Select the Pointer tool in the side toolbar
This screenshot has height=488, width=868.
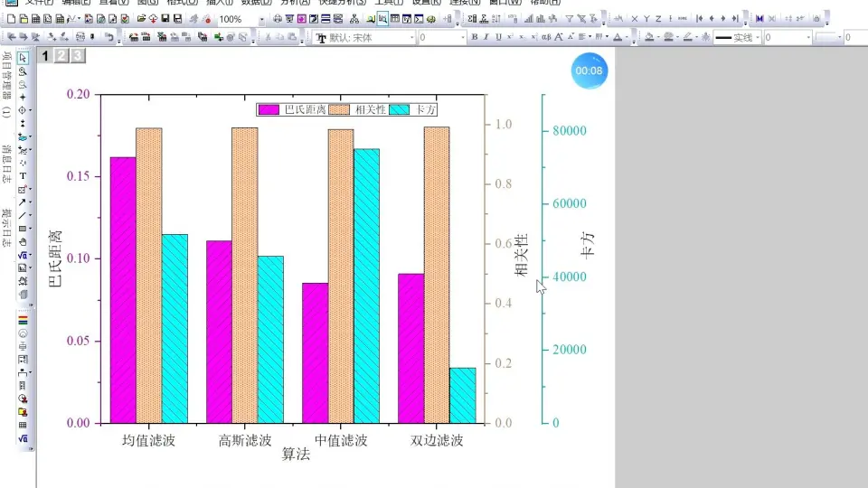pyautogui.click(x=23, y=58)
